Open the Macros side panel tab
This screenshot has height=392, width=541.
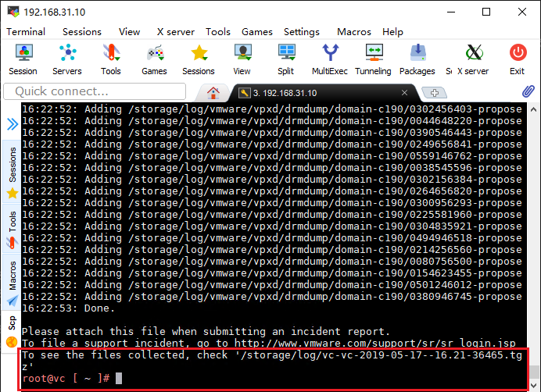(13, 283)
